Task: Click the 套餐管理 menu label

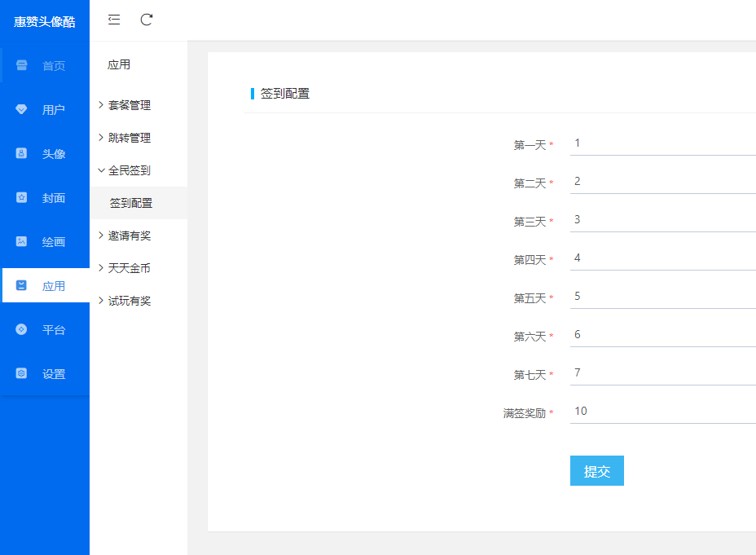Action: [130, 105]
